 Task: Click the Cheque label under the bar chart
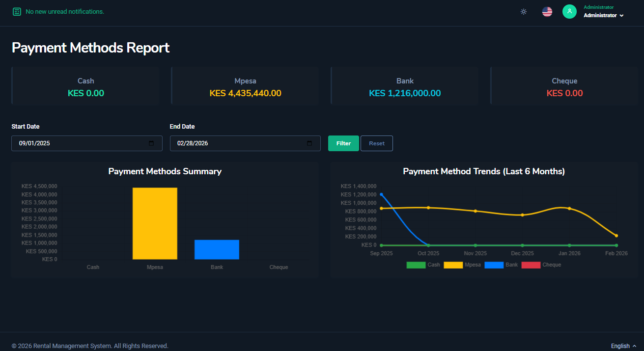tap(279, 267)
